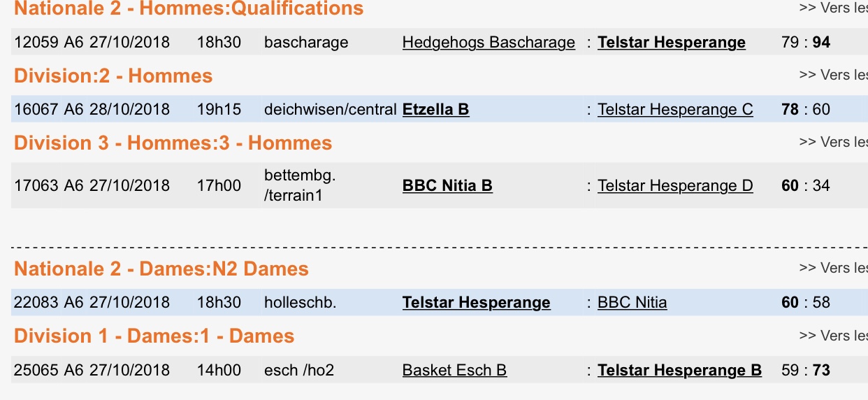Click the Division 3 - Hommes heading
The width and height of the screenshot is (868, 400).
tap(173, 143)
